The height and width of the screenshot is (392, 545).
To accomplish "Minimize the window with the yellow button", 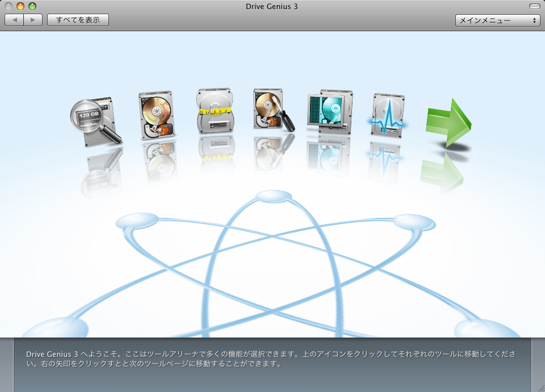I will [20, 6].
